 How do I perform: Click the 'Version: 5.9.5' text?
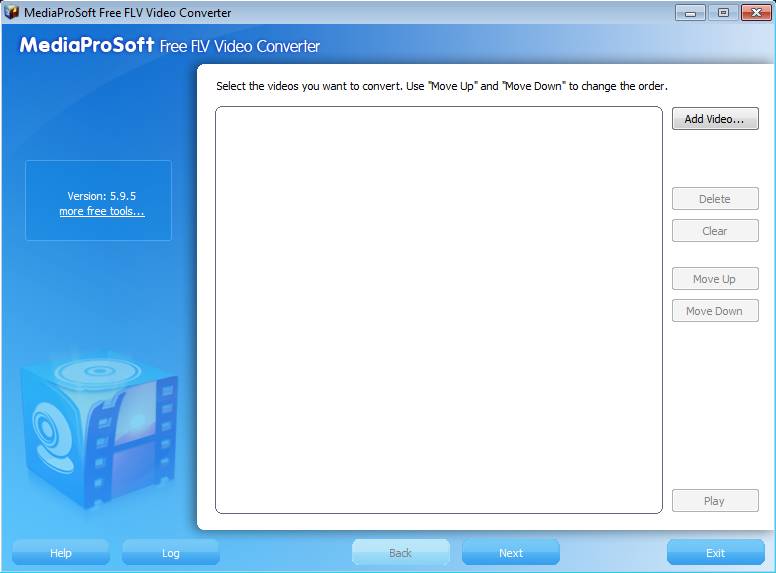(x=101, y=196)
